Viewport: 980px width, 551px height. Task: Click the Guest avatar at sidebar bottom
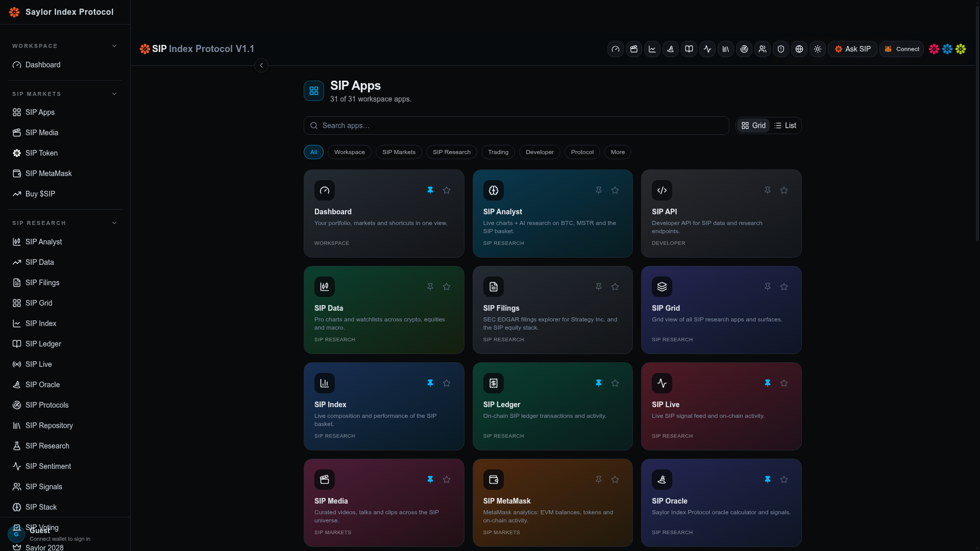click(16, 534)
